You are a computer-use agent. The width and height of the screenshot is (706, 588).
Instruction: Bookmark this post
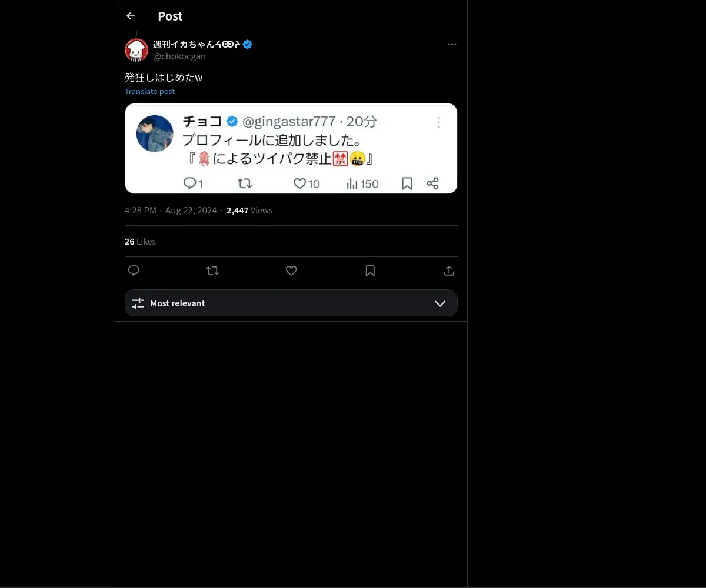(370, 270)
